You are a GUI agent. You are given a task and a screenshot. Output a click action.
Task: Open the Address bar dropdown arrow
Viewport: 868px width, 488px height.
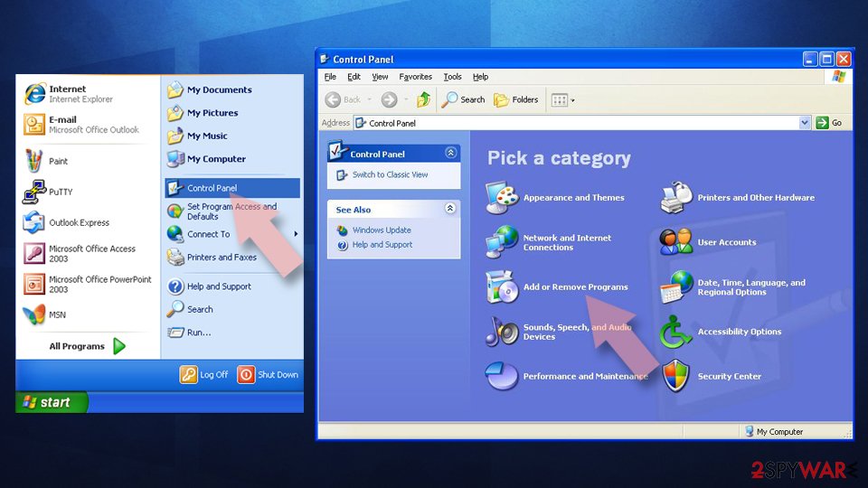click(x=805, y=123)
